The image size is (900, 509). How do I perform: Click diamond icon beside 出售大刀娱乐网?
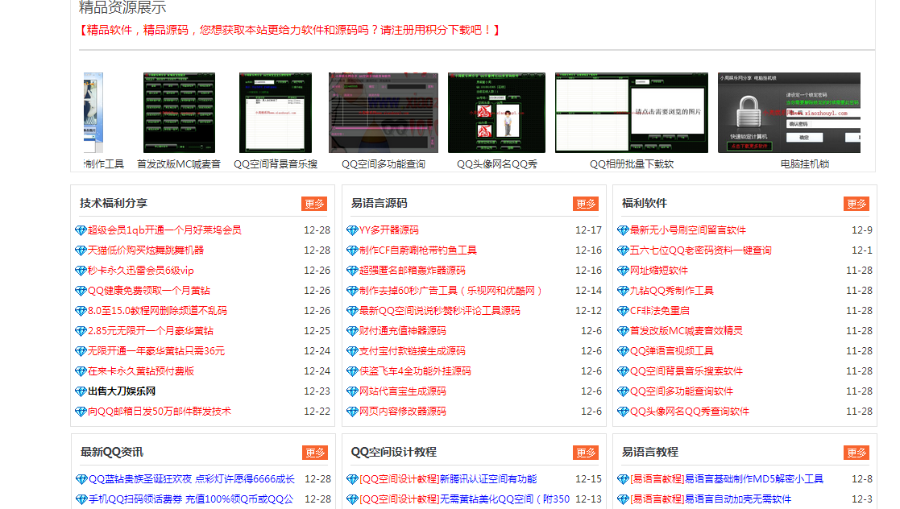[81, 391]
